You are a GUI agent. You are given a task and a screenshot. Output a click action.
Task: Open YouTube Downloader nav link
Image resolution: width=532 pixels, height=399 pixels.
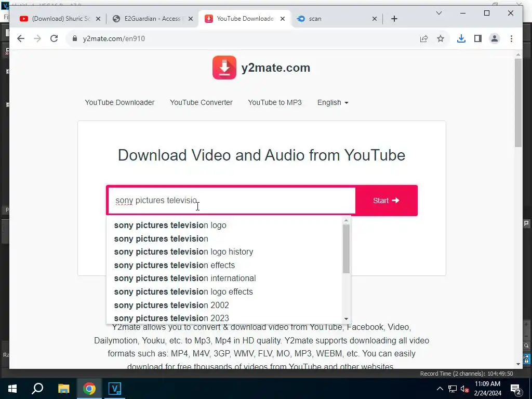119,102
